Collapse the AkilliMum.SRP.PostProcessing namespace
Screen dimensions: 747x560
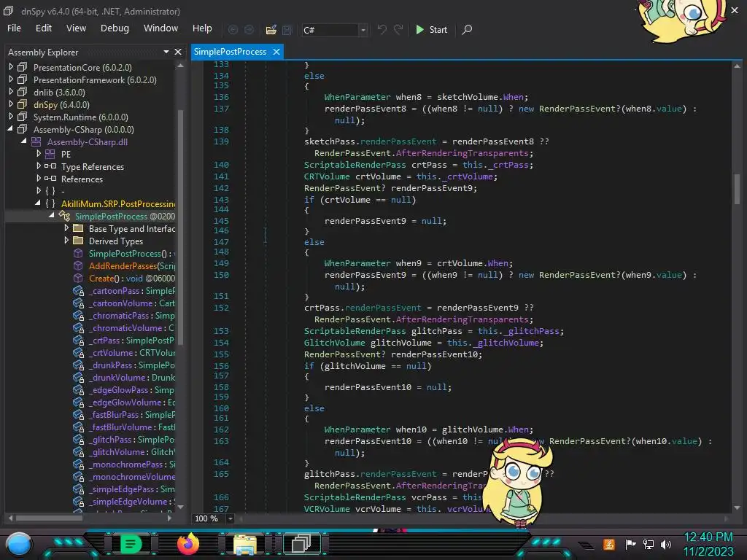[x=38, y=203]
